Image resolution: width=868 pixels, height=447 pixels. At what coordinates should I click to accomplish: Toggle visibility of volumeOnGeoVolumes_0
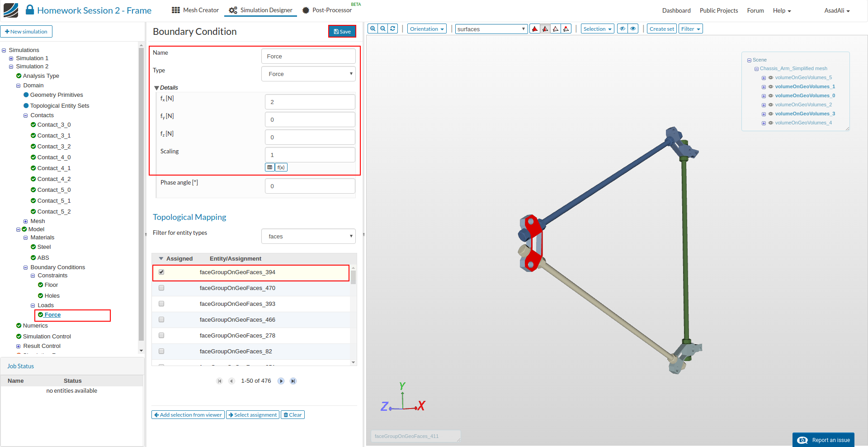point(771,96)
